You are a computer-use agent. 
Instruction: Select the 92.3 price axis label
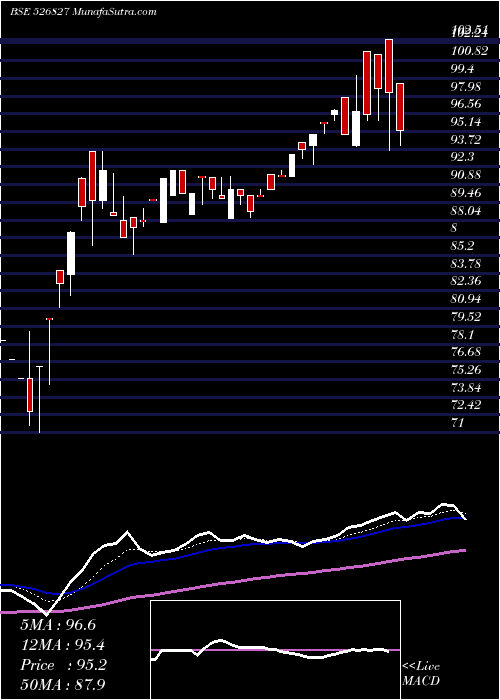pos(464,157)
